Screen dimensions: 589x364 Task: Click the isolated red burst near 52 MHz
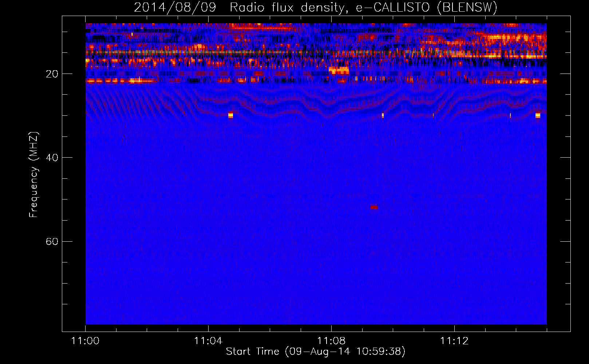pos(374,207)
